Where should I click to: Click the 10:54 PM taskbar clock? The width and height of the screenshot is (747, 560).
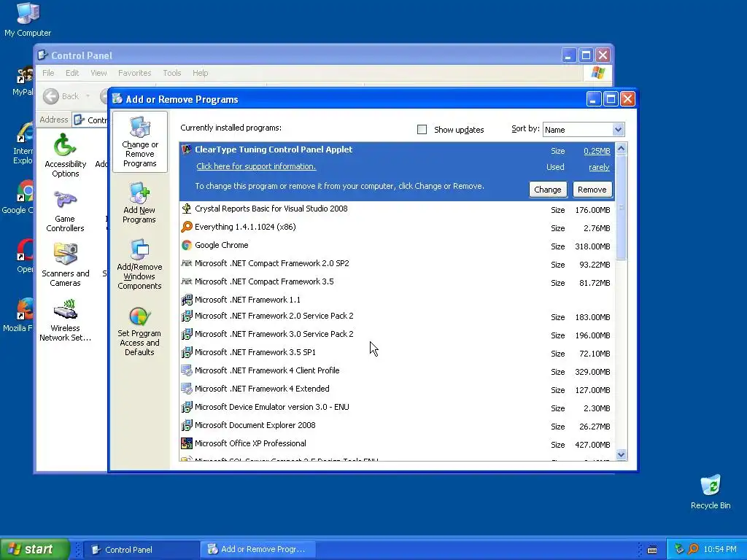pyautogui.click(x=720, y=549)
